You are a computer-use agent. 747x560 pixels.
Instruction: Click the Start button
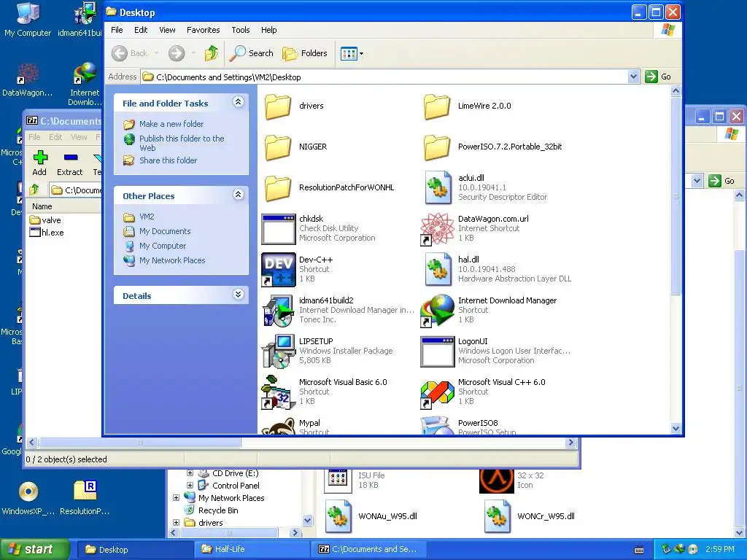[x=34, y=549]
